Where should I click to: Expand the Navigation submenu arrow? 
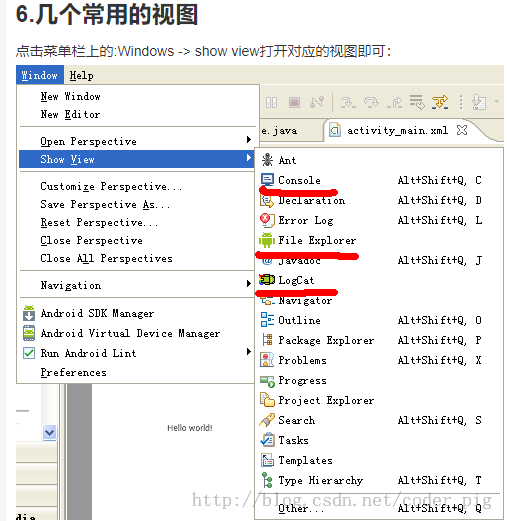pos(248,284)
